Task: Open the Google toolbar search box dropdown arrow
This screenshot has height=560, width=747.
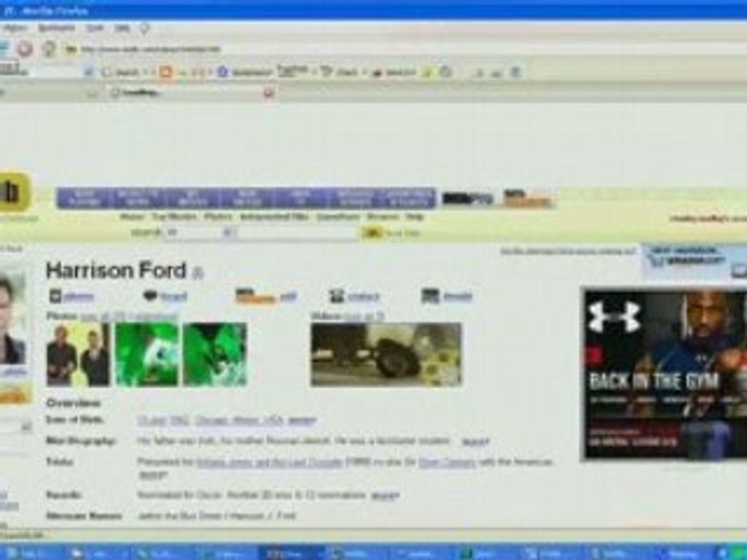Action: pos(88,72)
